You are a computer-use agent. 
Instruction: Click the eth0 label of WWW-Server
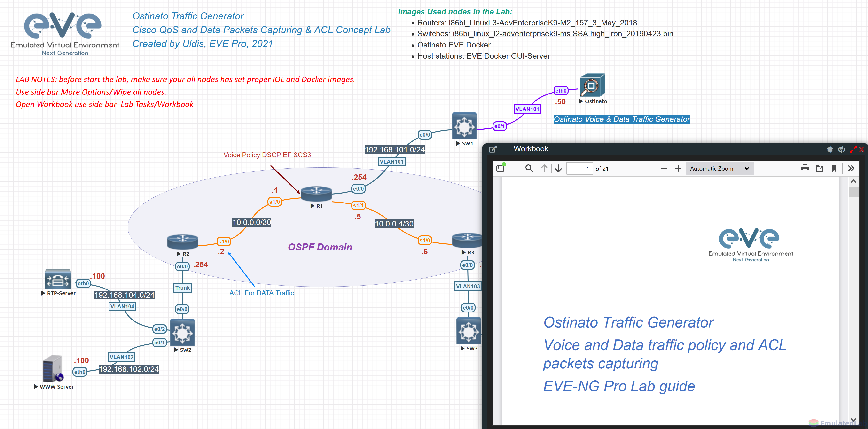80,372
